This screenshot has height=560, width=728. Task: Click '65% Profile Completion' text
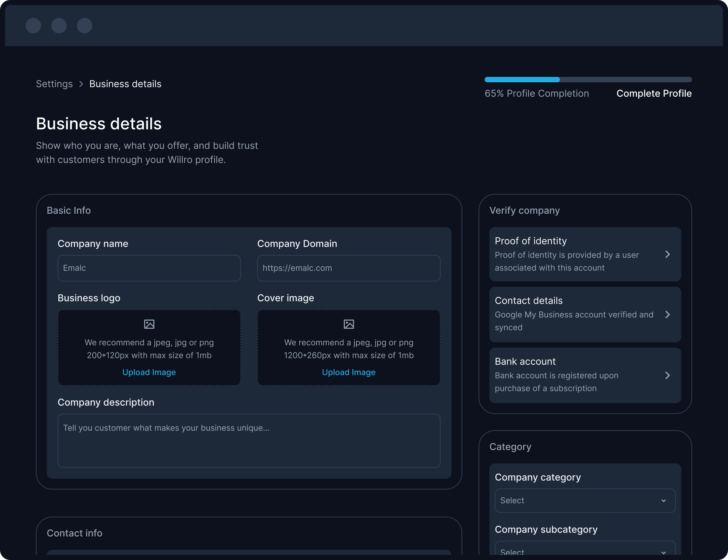coord(537,93)
